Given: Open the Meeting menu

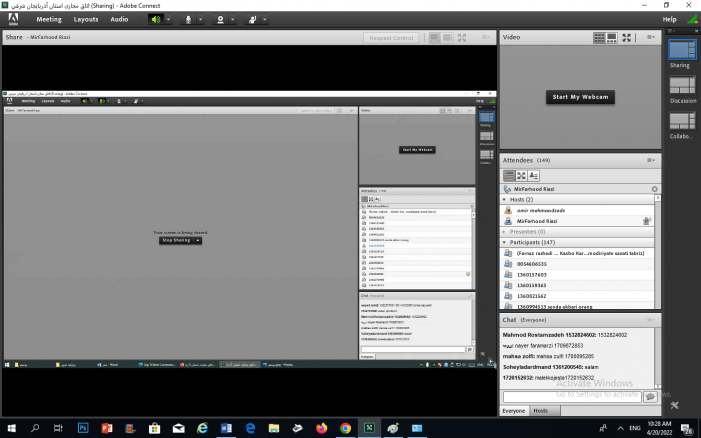Looking at the screenshot, I should pyautogui.click(x=49, y=19).
